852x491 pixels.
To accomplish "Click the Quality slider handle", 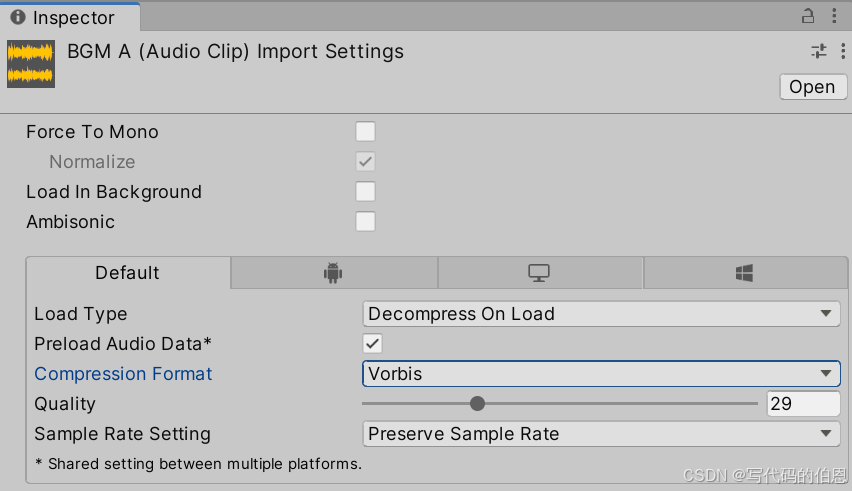I will (477, 404).
